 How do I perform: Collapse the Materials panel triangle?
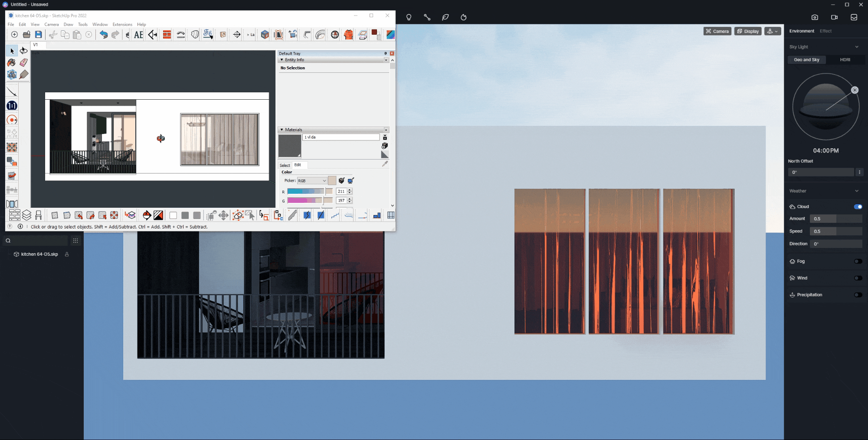[282, 130]
